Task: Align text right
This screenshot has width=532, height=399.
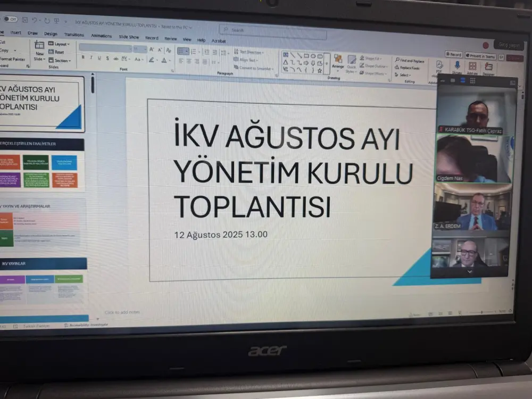Action: coord(197,62)
